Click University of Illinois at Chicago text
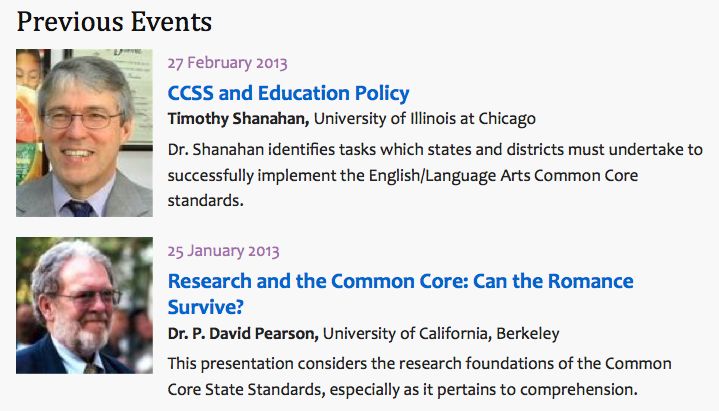 pos(425,119)
